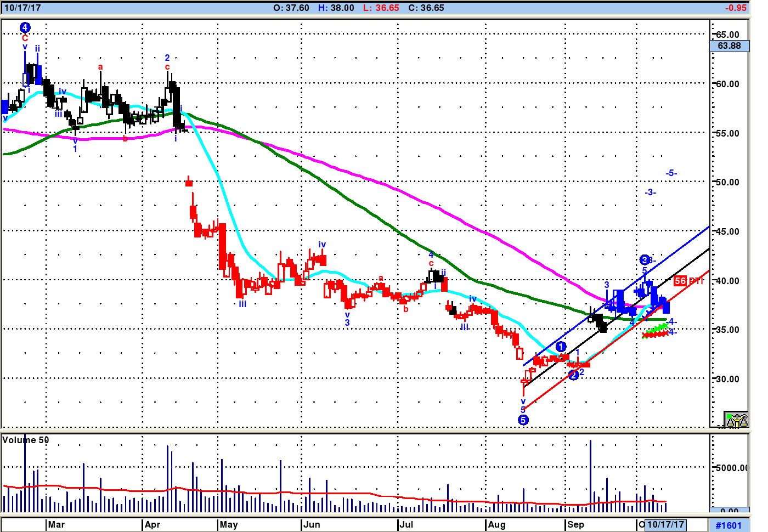
Task: Click the Volume 50 pane label
Action: pos(26,440)
